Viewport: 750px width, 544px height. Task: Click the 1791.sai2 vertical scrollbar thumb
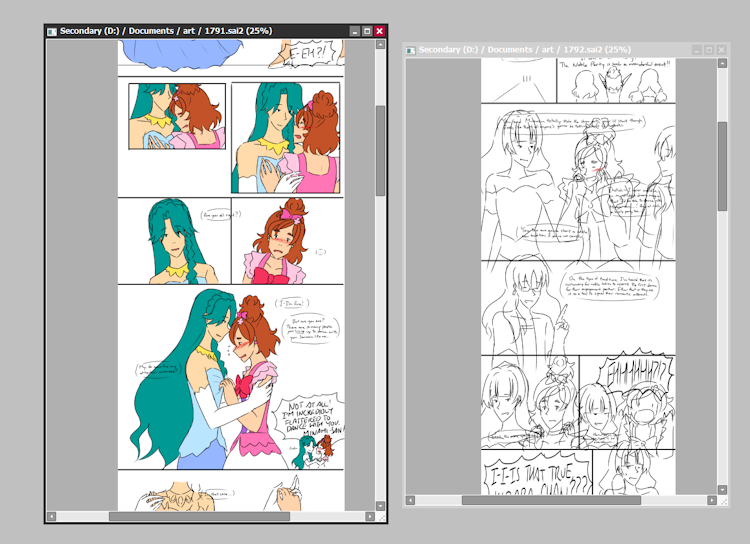(380, 151)
